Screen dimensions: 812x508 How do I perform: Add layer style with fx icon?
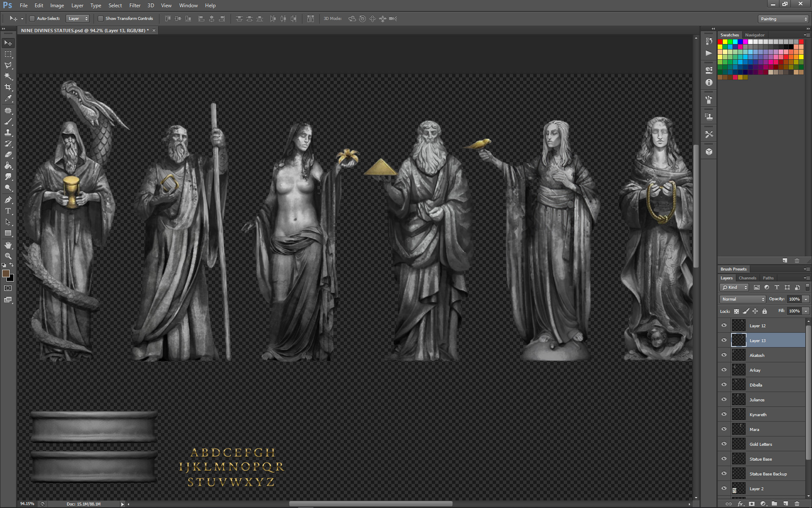741,504
